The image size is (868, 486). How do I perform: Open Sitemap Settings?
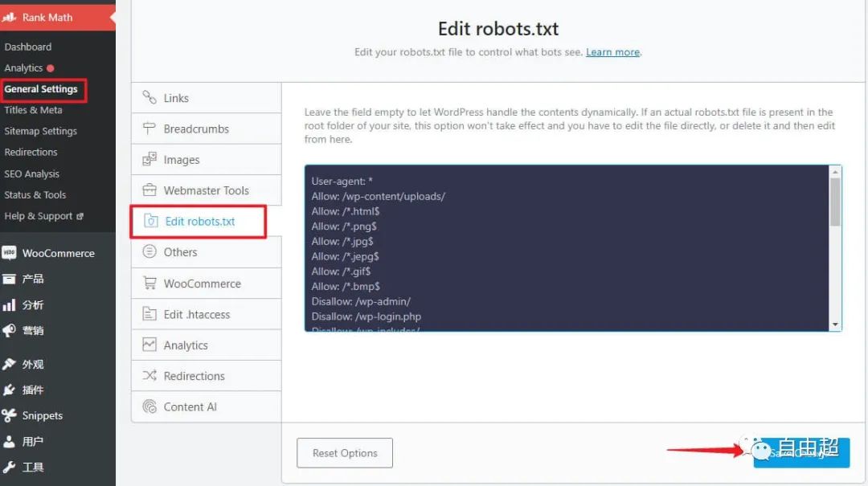pos(40,131)
